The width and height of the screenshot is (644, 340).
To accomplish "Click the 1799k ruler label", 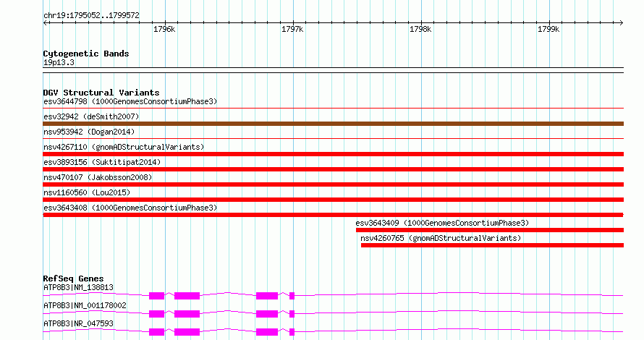I will (x=548, y=29).
